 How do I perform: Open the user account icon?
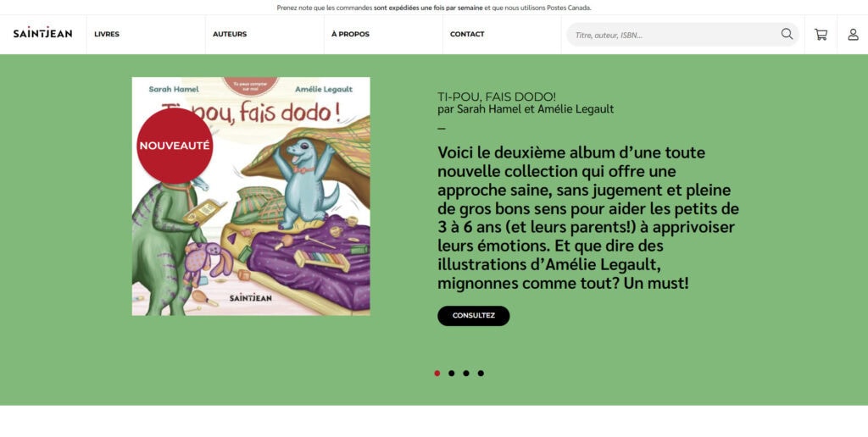[x=853, y=34]
